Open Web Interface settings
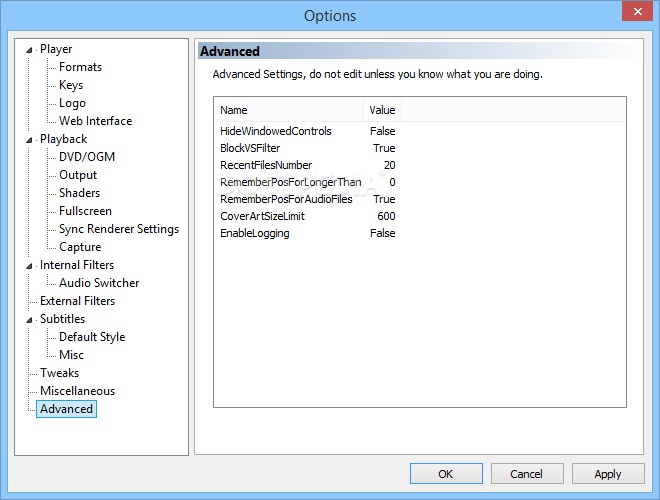The height and width of the screenshot is (500, 660). point(96,121)
